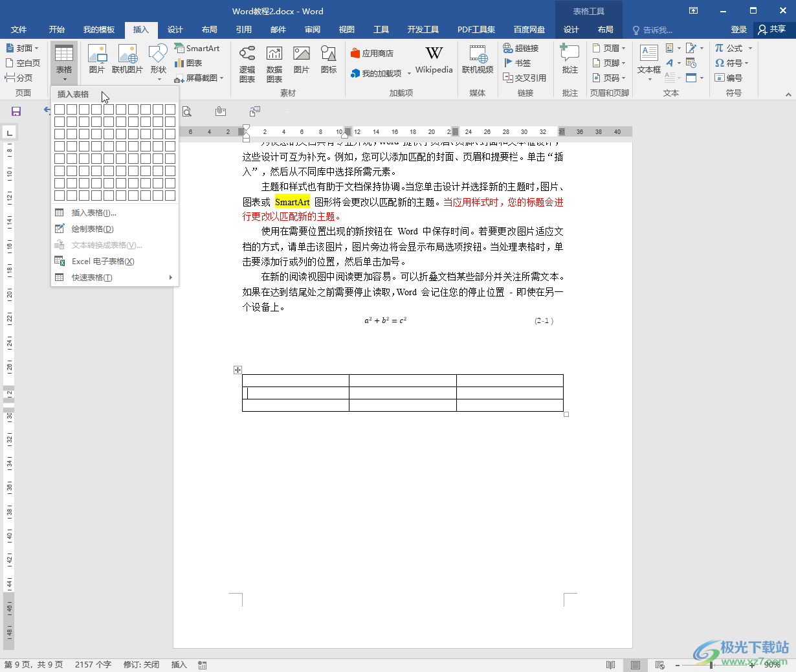The height and width of the screenshot is (672, 796).
Task: Open the table tools 布局 tab
Action: (x=606, y=30)
